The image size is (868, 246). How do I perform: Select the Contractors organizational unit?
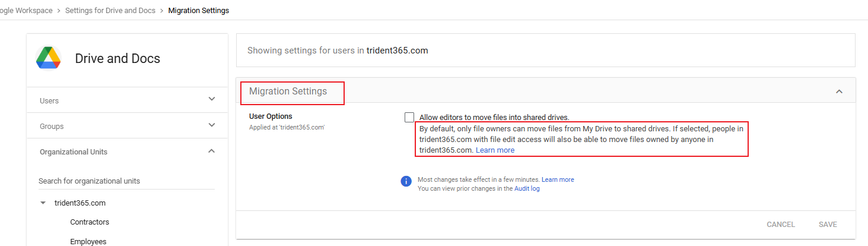[x=90, y=222]
